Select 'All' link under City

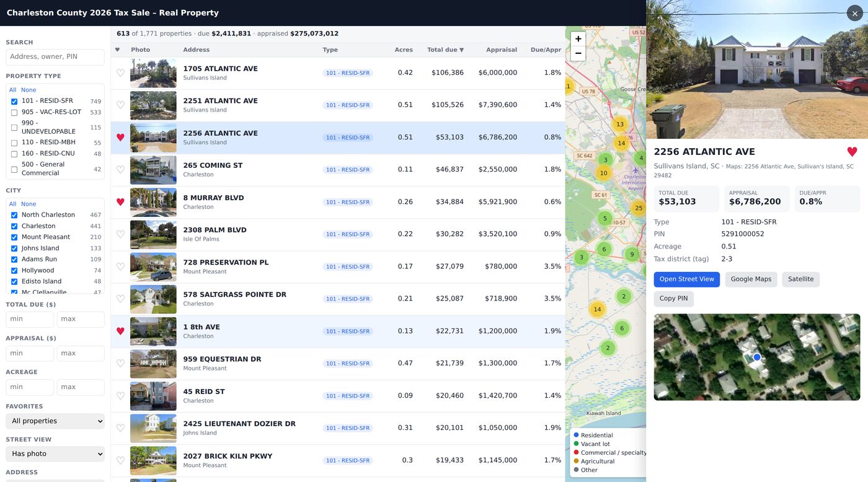tap(12, 204)
